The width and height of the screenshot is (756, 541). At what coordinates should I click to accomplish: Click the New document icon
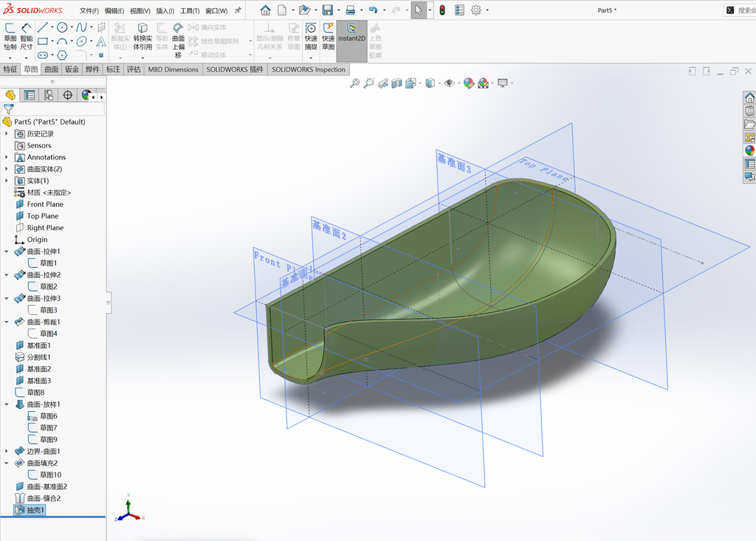coord(282,10)
